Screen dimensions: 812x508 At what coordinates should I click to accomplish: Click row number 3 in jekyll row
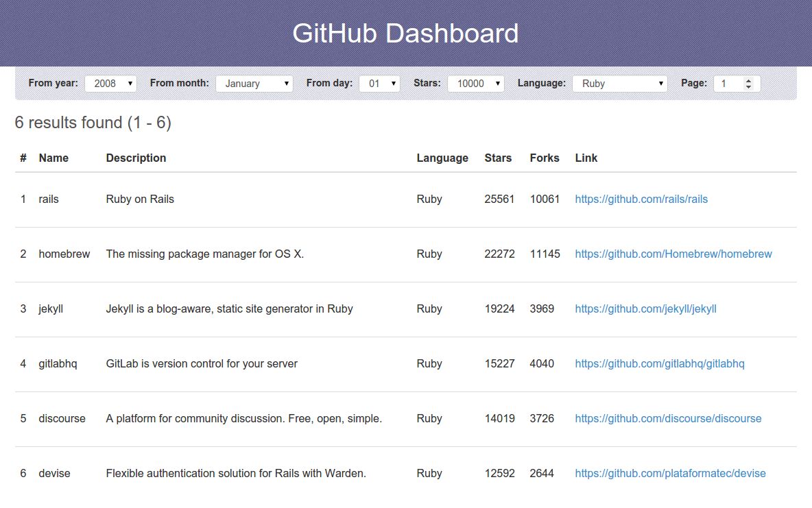coord(23,309)
